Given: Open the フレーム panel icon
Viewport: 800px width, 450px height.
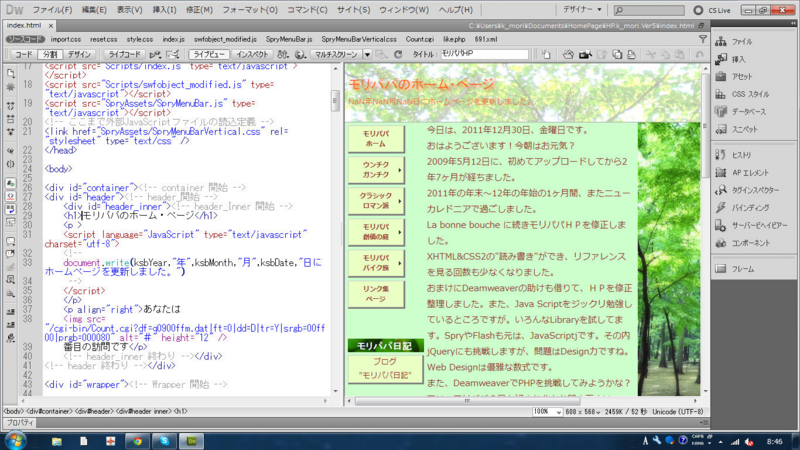Looking at the screenshot, I should coord(721,269).
